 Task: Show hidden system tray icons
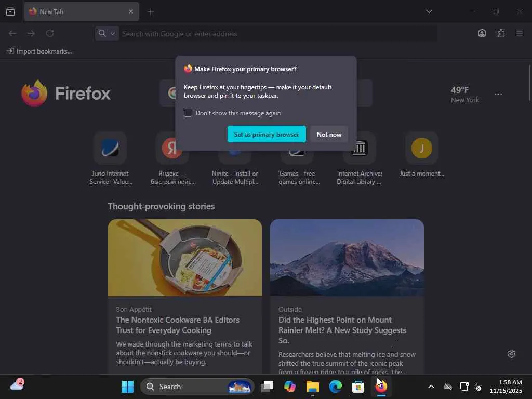tap(431, 387)
